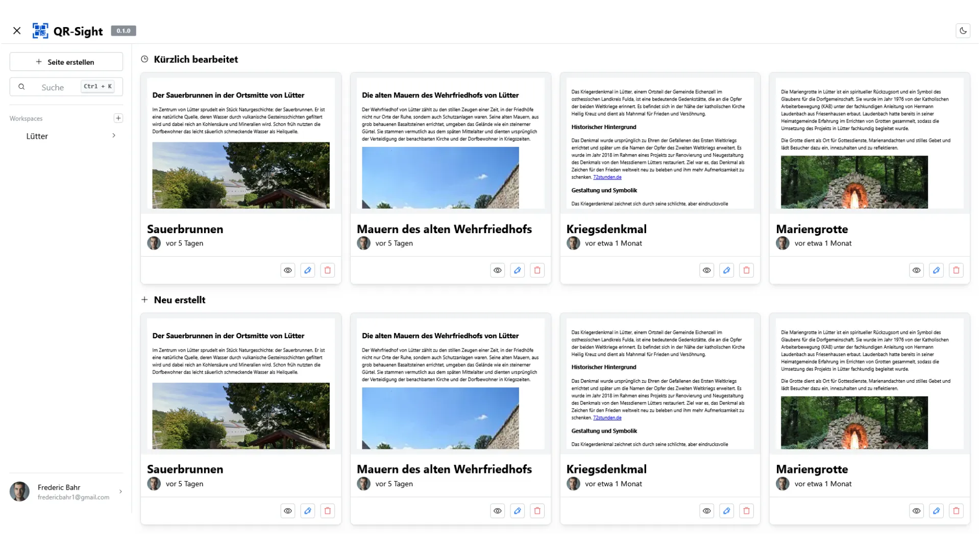This screenshot has height=551, width=980.
Task: Click the search magnifier icon in sidebar
Action: tap(22, 86)
